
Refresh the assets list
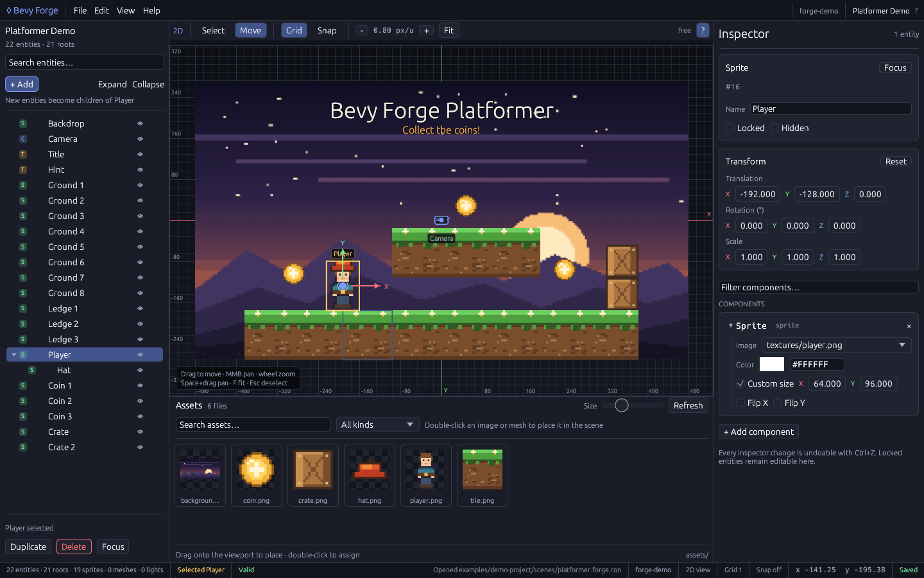point(688,405)
